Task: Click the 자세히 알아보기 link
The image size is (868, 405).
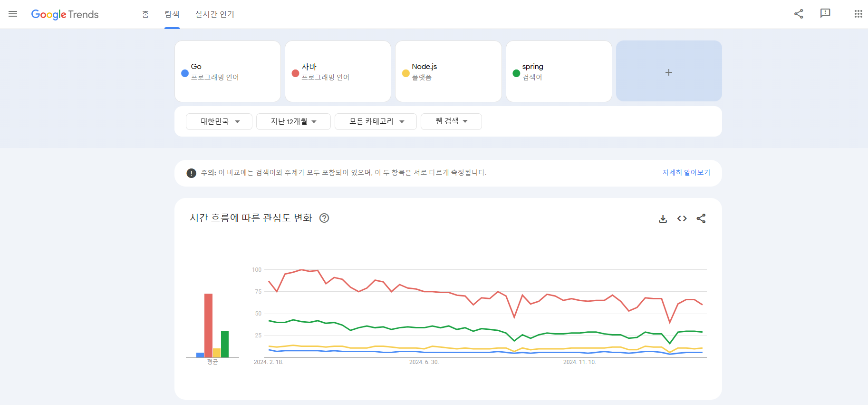Action: tap(686, 172)
